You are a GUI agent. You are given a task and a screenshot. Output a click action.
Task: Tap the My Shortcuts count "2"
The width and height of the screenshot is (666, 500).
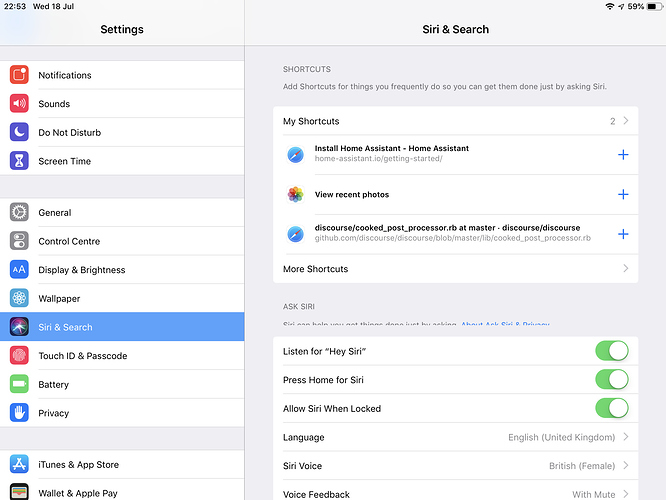612,121
